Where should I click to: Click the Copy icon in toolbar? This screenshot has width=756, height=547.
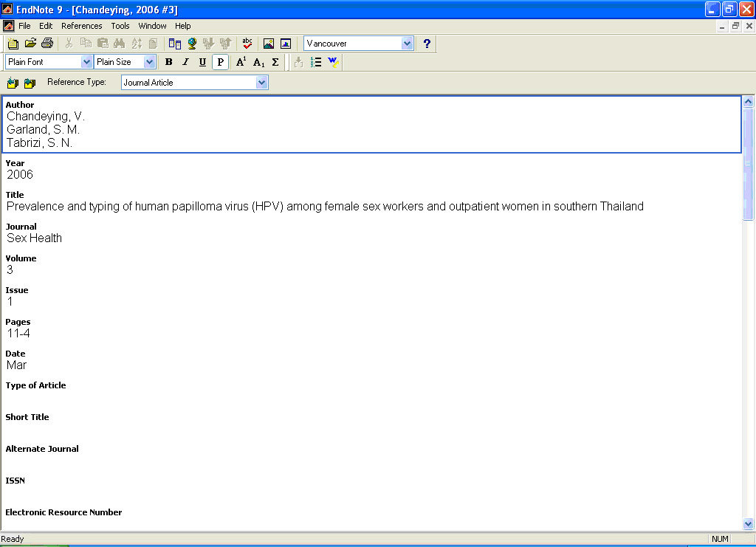click(86, 44)
